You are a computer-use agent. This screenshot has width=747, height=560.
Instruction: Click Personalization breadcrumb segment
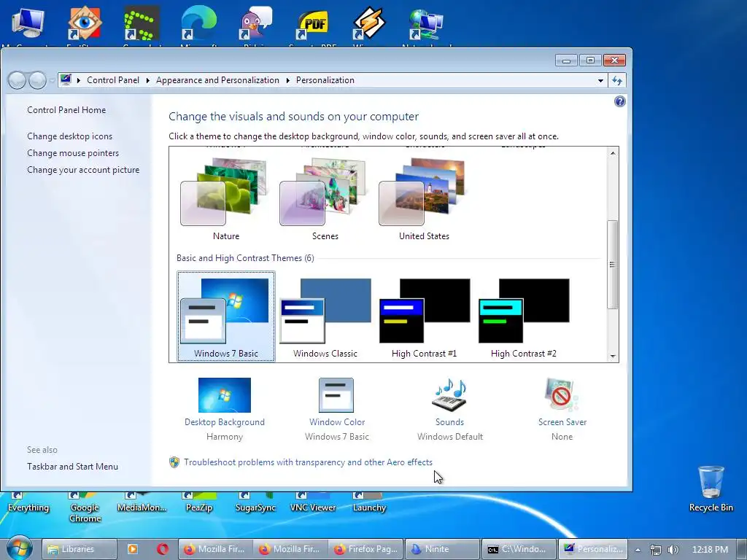(x=325, y=80)
